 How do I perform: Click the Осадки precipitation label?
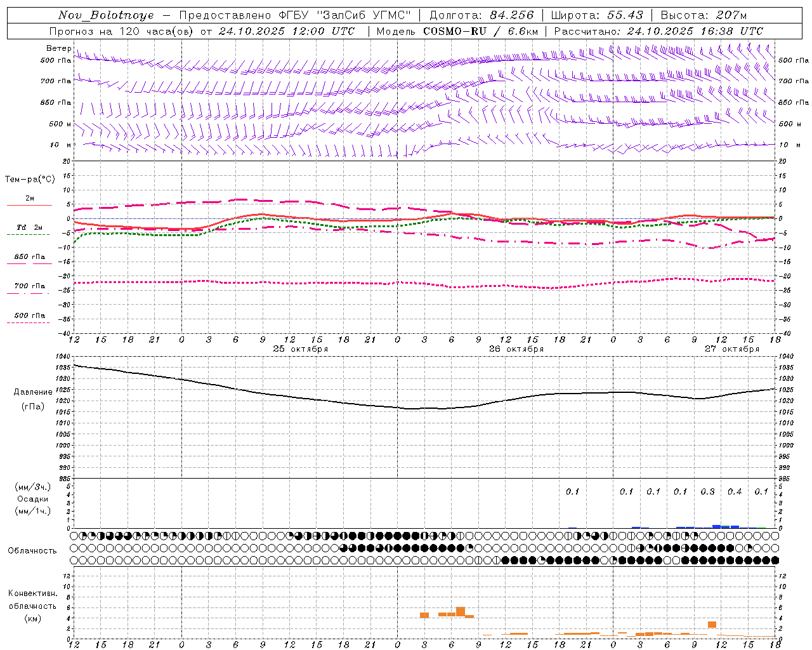[33, 499]
